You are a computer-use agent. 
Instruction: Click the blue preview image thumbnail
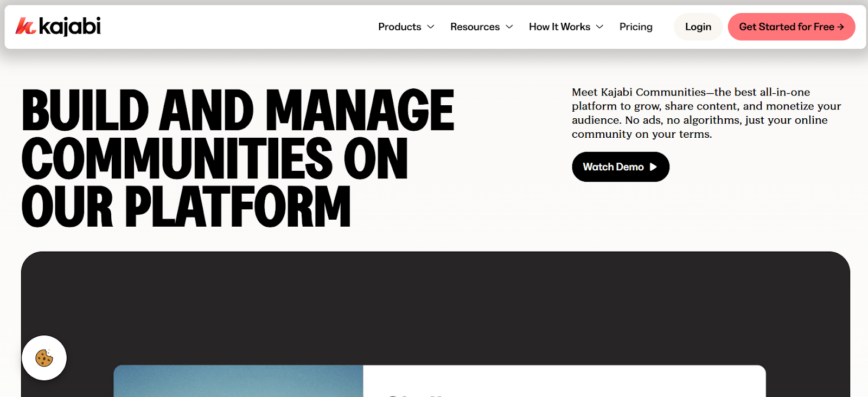coord(238,381)
